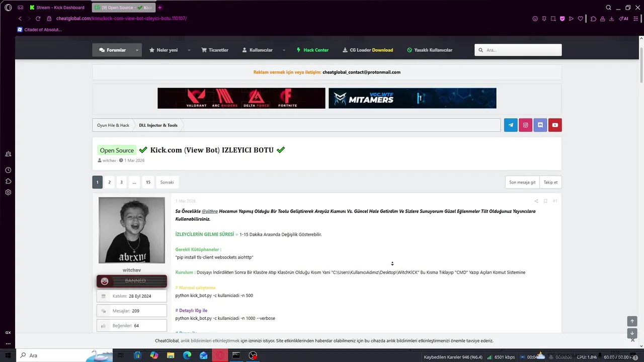Screen dimensions: 644x362
Task: Expand the Neler yeni dropdown arrow
Action: [189, 50]
